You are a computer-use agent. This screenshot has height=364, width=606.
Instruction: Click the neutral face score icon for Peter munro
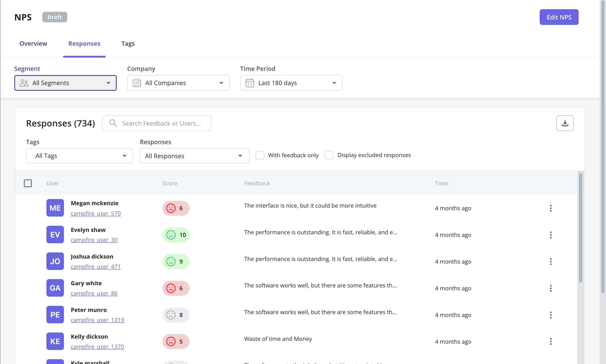pyautogui.click(x=171, y=315)
